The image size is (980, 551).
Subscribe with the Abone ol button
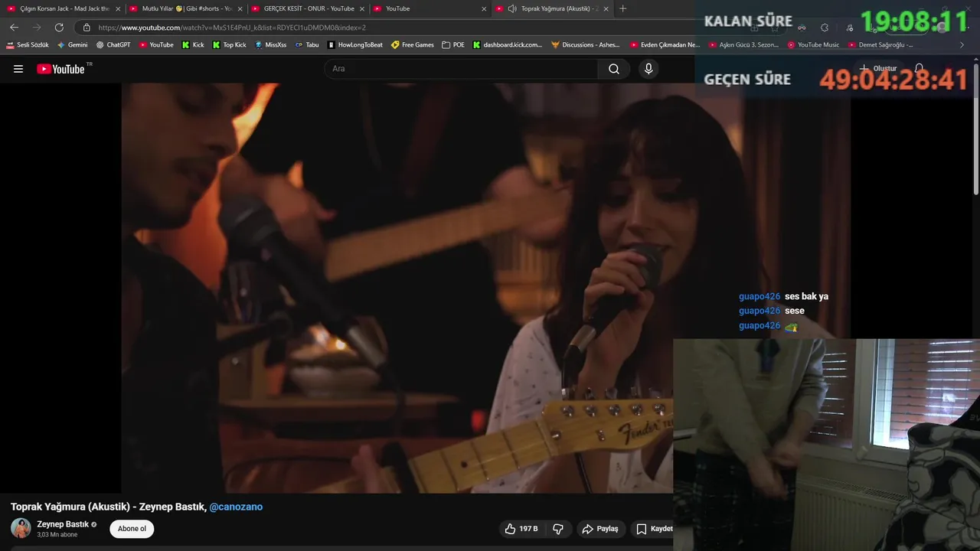[x=132, y=529]
